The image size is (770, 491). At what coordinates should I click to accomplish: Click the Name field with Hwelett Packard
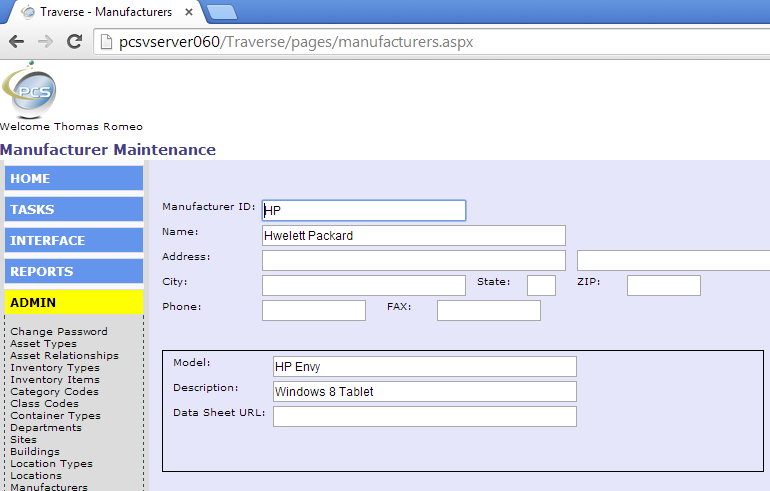(x=413, y=235)
